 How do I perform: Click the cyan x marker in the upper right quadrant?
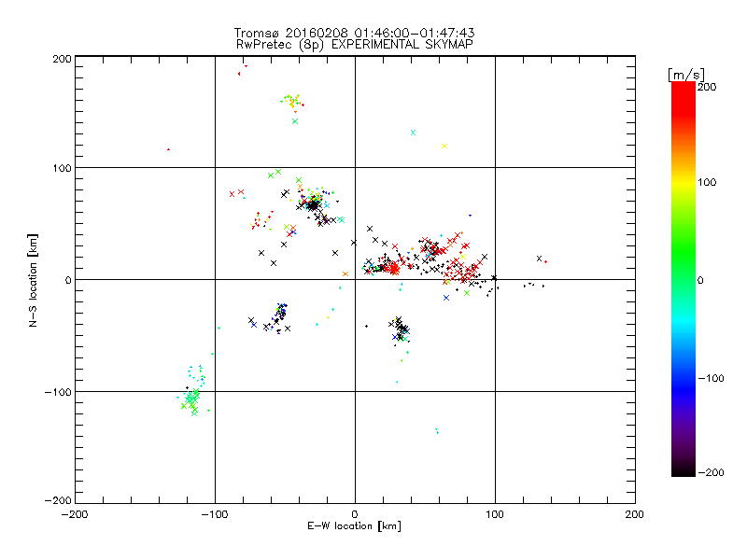pyautogui.click(x=413, y=133)
